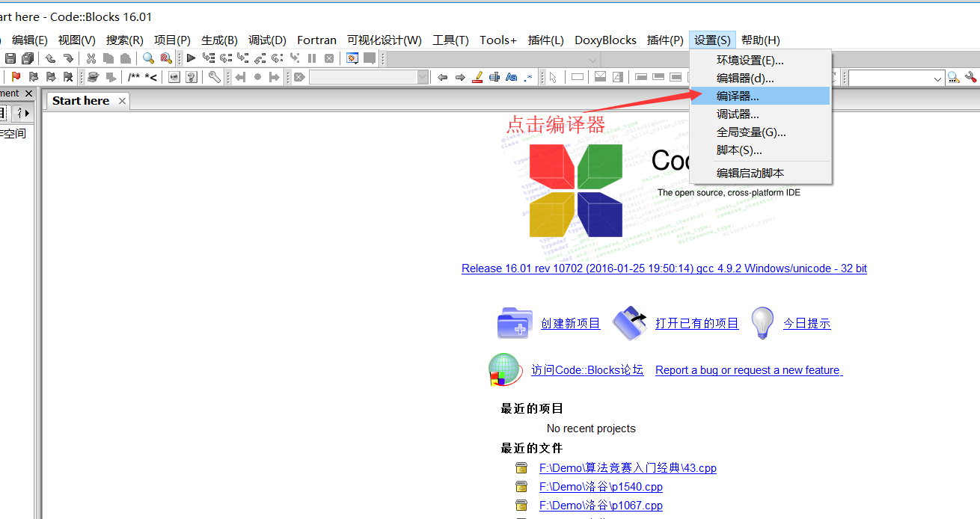
Task: Expand the incremental search history dropdown
Action: coord(423,76)
